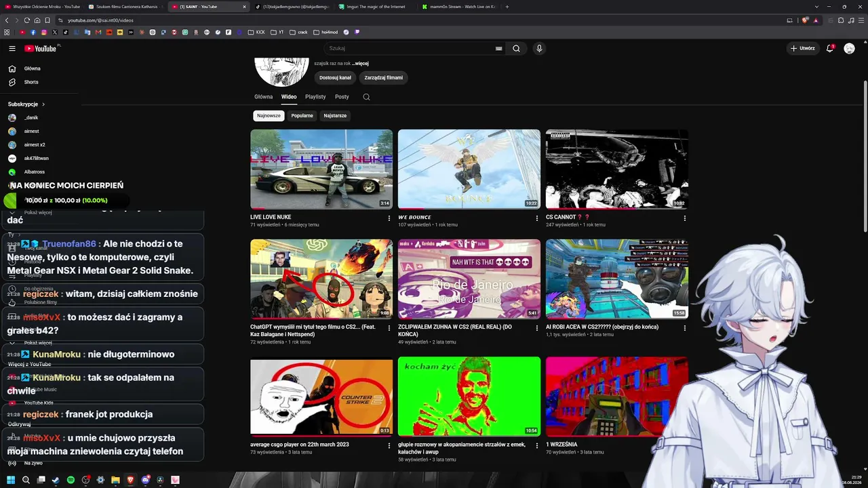Screen dimensions: 868x488
Task: Open the browser tab list dropdown
Action: click(816, 7)
